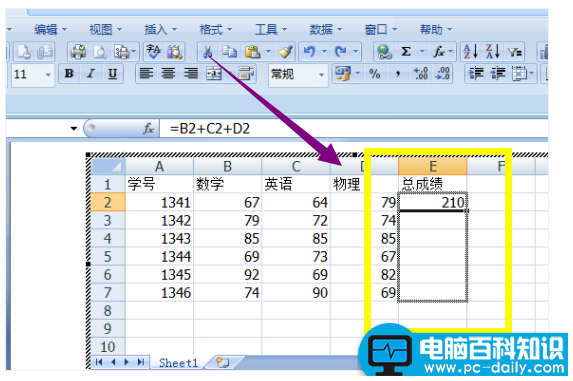Select row 5 header
Image resolution: width=573 pixels, height=381 pixels.
tap(107, 256)
